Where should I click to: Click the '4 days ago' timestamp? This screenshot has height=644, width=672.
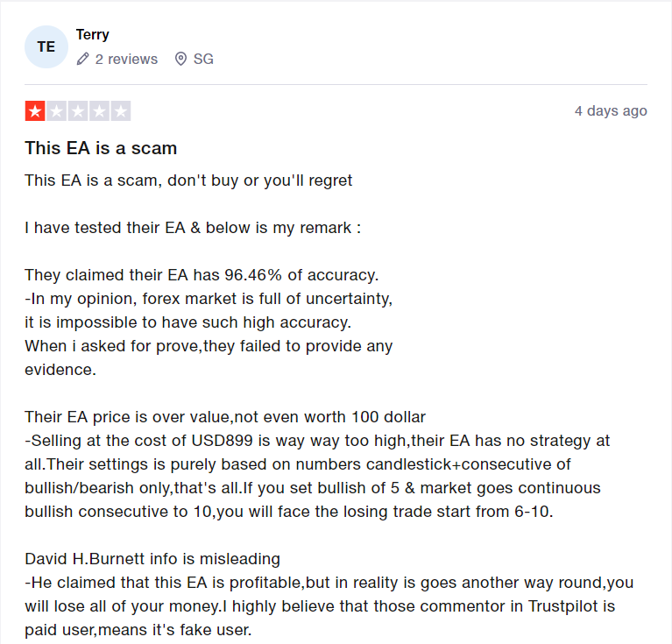[611, 111]
